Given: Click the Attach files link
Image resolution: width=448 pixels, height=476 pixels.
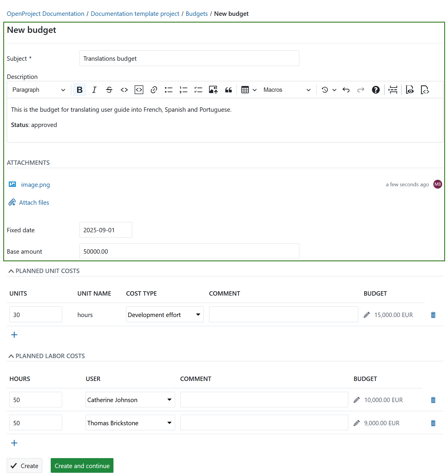Looking at the screenshot, I should coord(34,203).
